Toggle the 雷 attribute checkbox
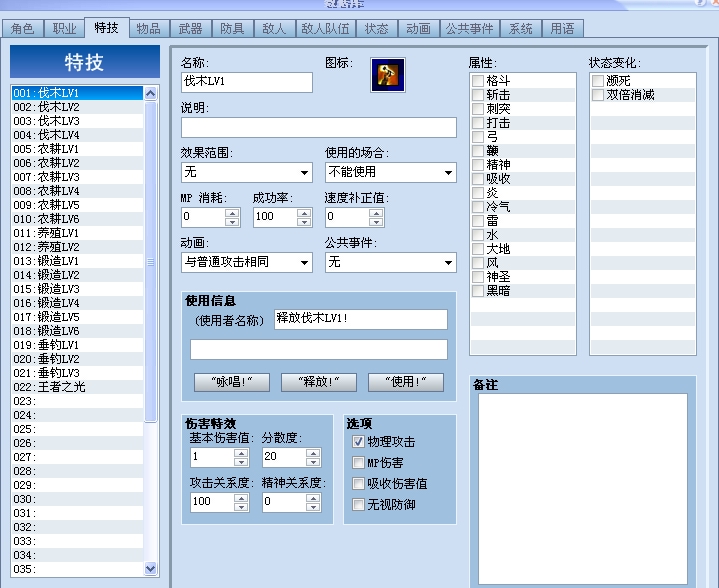The height and width of the screenshot is (588, 719). point(478,221)
